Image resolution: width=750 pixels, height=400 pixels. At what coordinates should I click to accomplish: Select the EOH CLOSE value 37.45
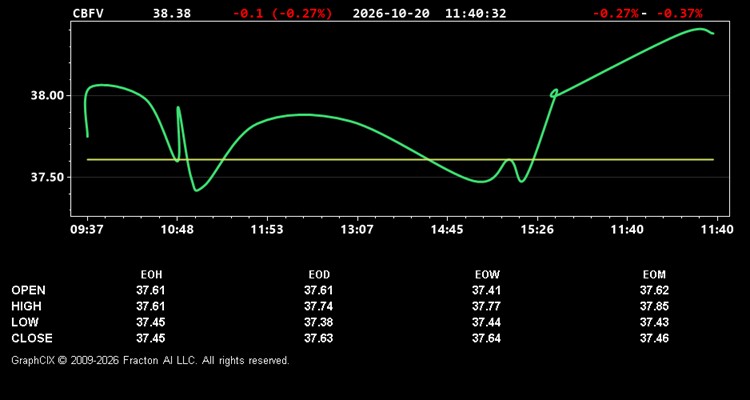pos(151,338)
